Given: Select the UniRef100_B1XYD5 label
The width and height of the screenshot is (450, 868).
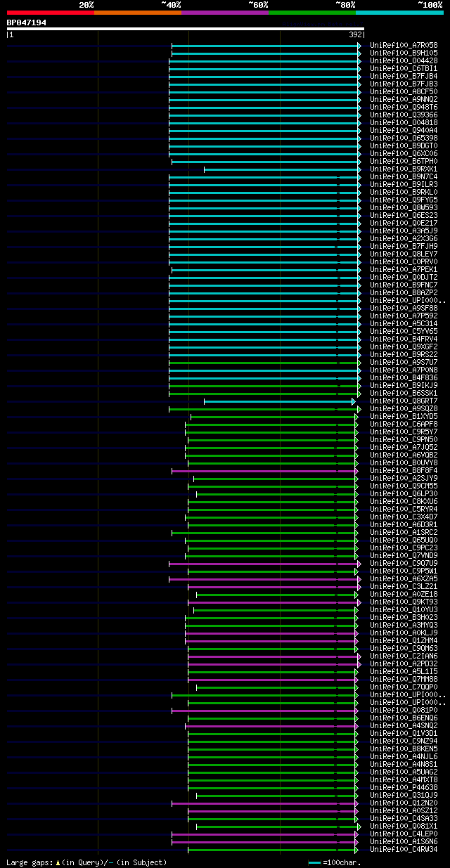Looking at the screenshot, I should pyautogui.click(x=404, y=416).
